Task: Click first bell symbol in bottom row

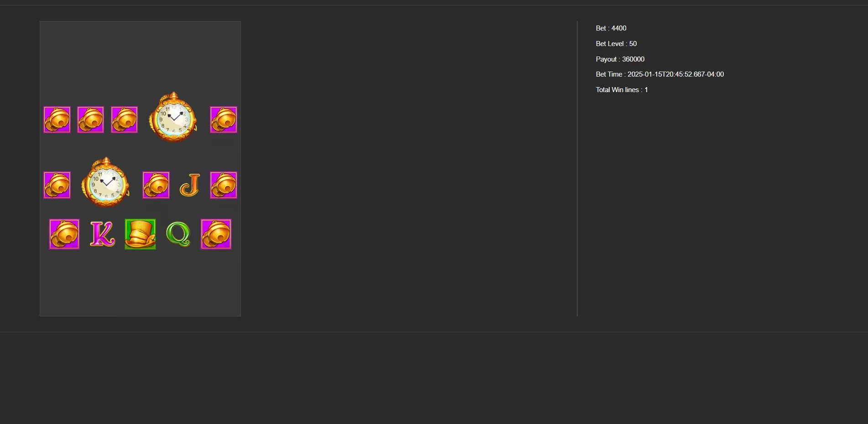Action: pos(64,234)
